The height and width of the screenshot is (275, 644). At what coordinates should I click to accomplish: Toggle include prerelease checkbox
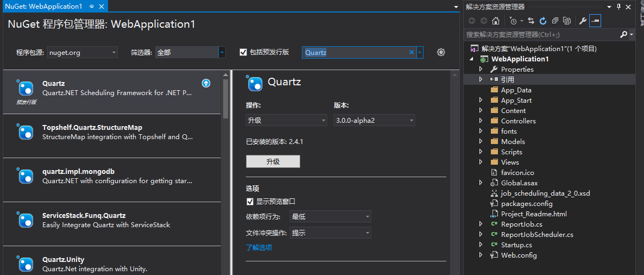243,52
